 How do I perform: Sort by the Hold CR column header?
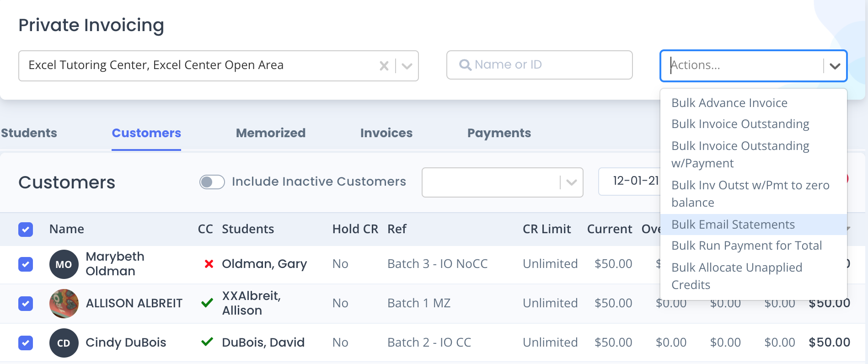coord(355,229)
